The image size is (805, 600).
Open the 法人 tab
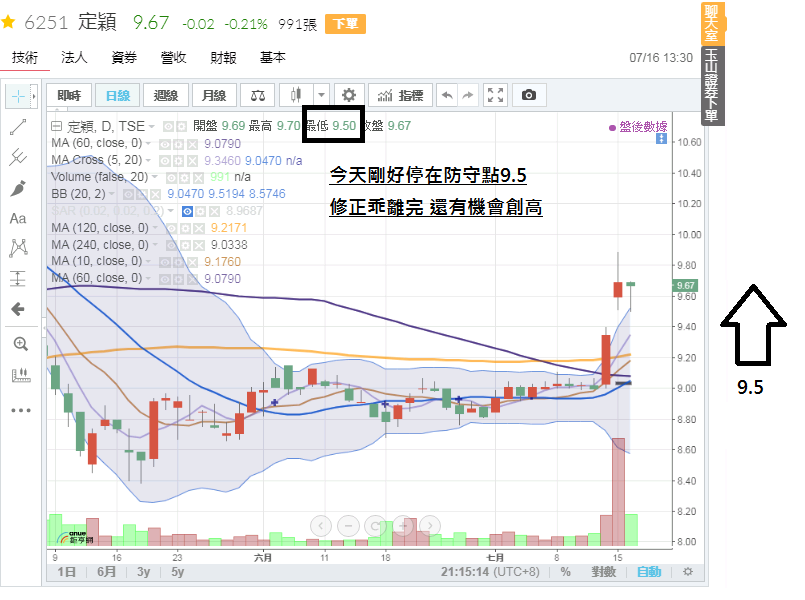point(74,57)
